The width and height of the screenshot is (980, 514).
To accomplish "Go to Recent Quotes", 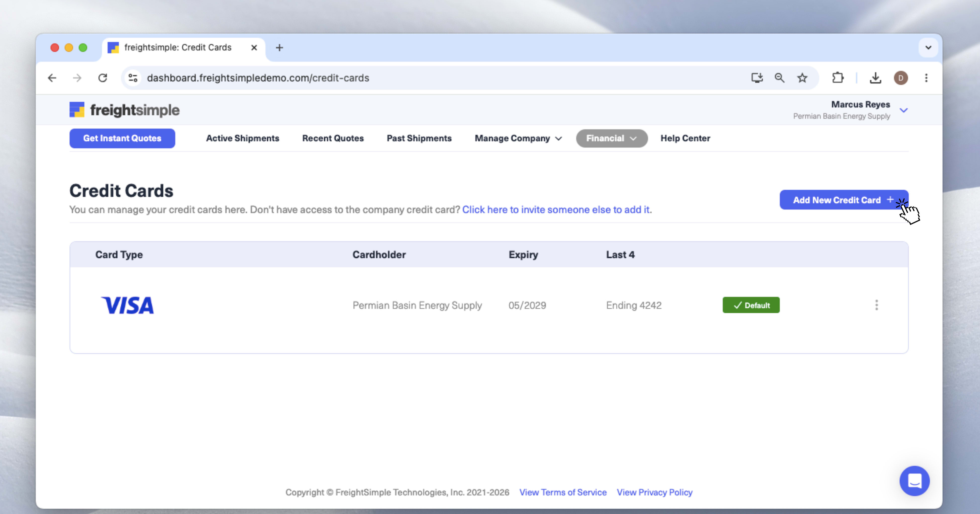I will tap(333, 138).
